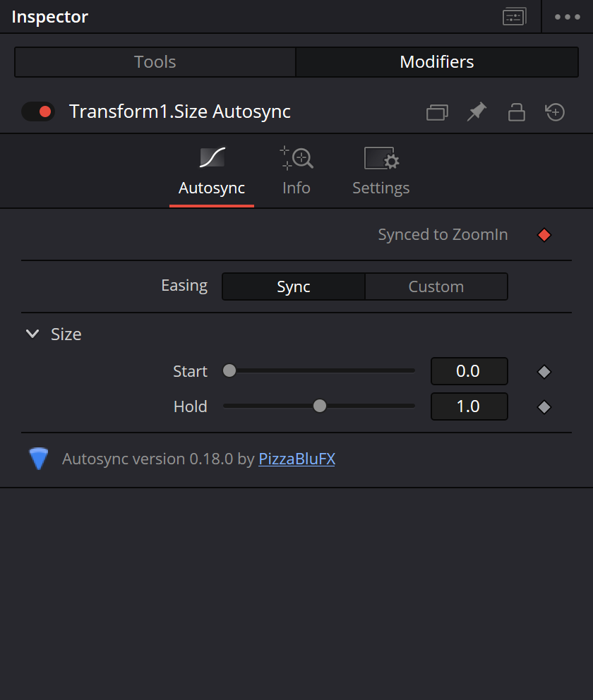
Task: Lock the Transform1.Size Autosync modifier
Action: pyautogui.click(x=516, y=112)
